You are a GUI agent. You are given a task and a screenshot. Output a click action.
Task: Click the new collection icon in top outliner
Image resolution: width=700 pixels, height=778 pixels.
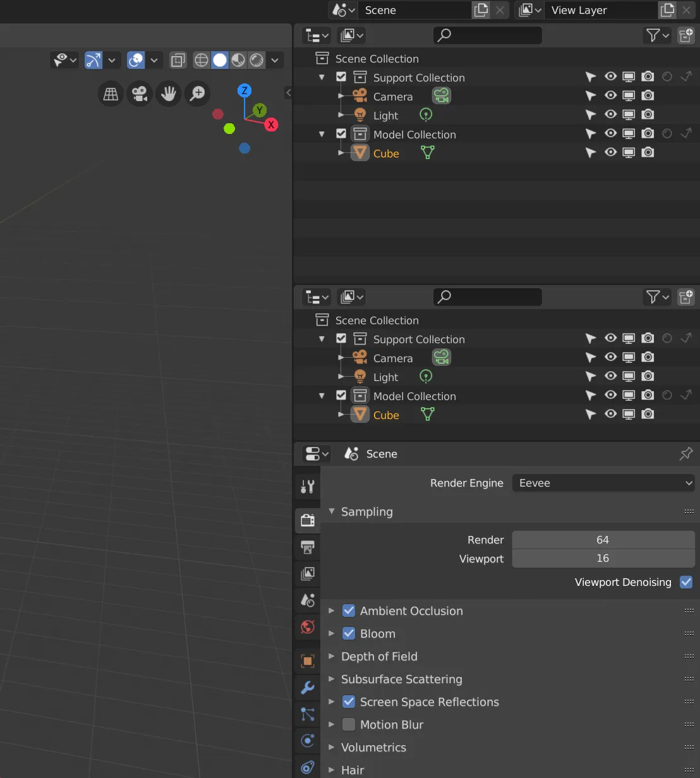(685, 35)
